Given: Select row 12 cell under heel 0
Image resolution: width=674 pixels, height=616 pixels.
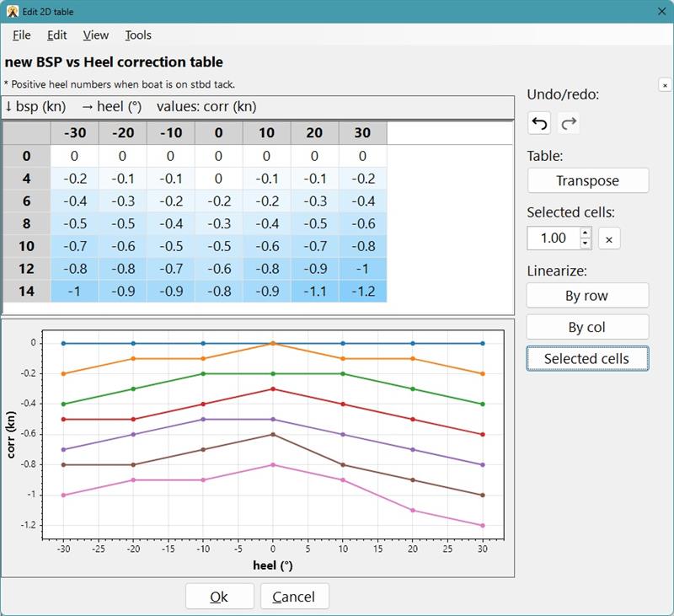Looking at the screenshot, I should tap(219, 269).
